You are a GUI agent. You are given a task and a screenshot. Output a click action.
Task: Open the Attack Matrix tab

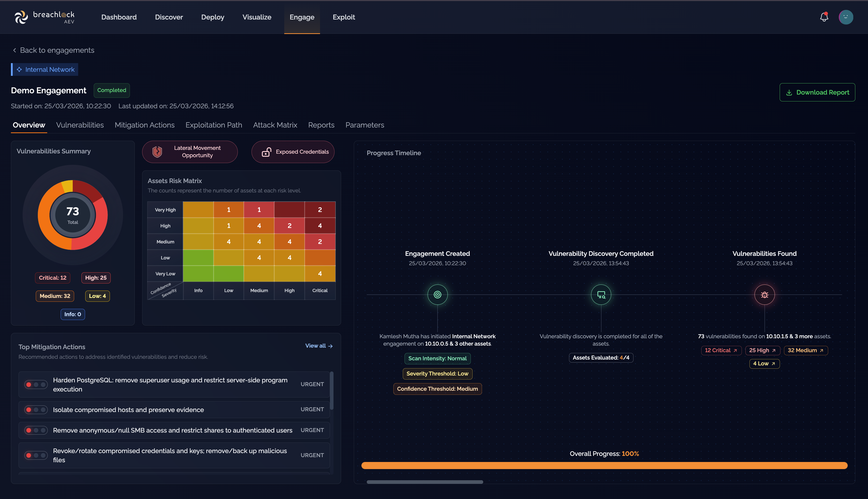[275, 125]
